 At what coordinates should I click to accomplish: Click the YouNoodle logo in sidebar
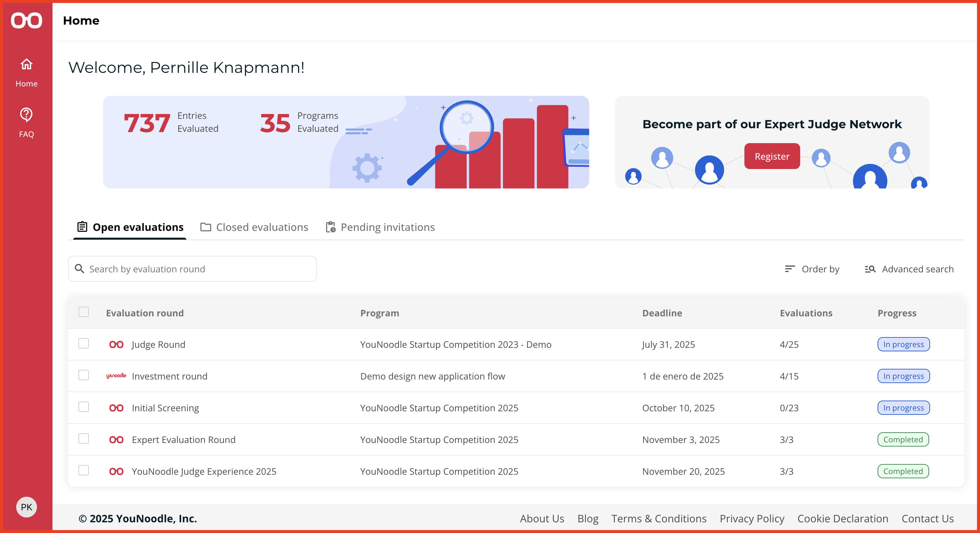pyautogui.click(x=26, y=20)
